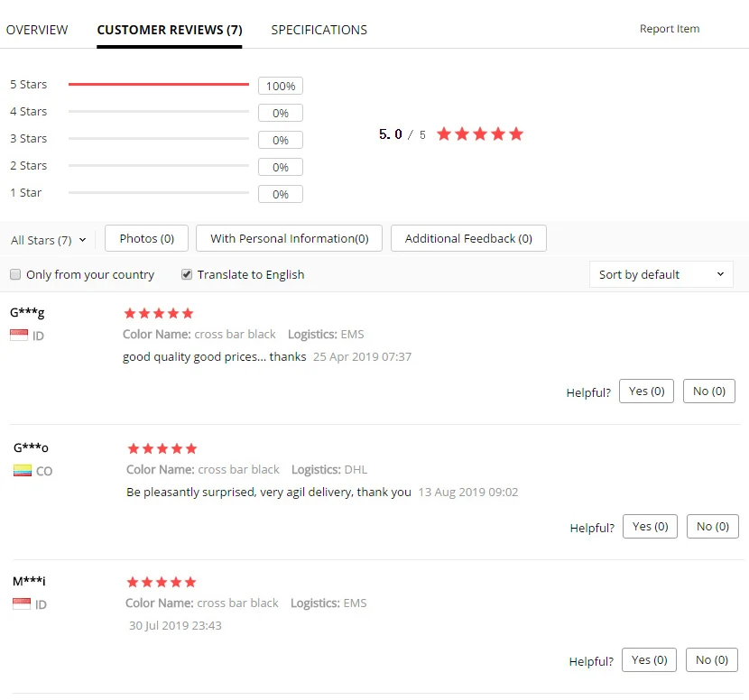Image resolution: width=749 pixels, height=700 pixels.
Task: Click the overall 5.0 rating stars
Action: coord(479,134)
